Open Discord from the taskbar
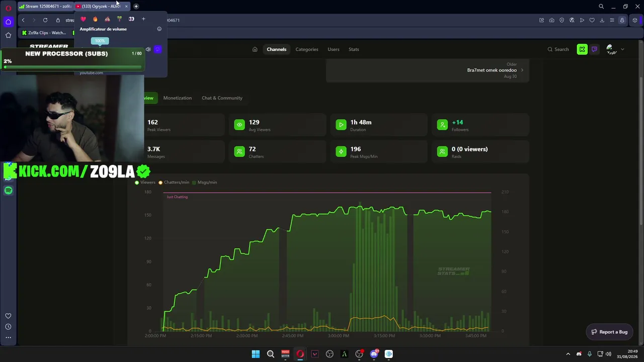Viewport: 644px width, 362px height. pyautogui.click(x=374, y=354)
